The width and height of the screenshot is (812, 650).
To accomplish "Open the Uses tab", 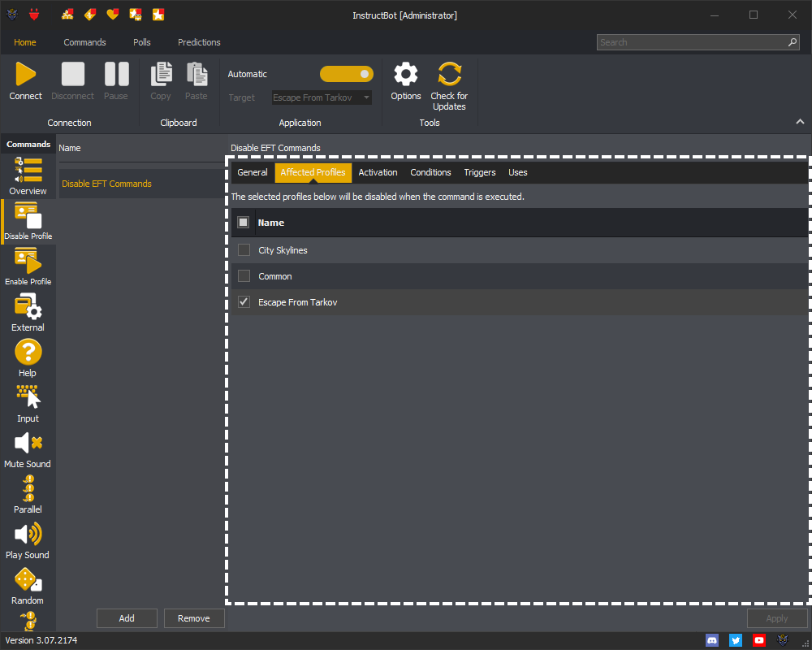I will tap(518, 172).
